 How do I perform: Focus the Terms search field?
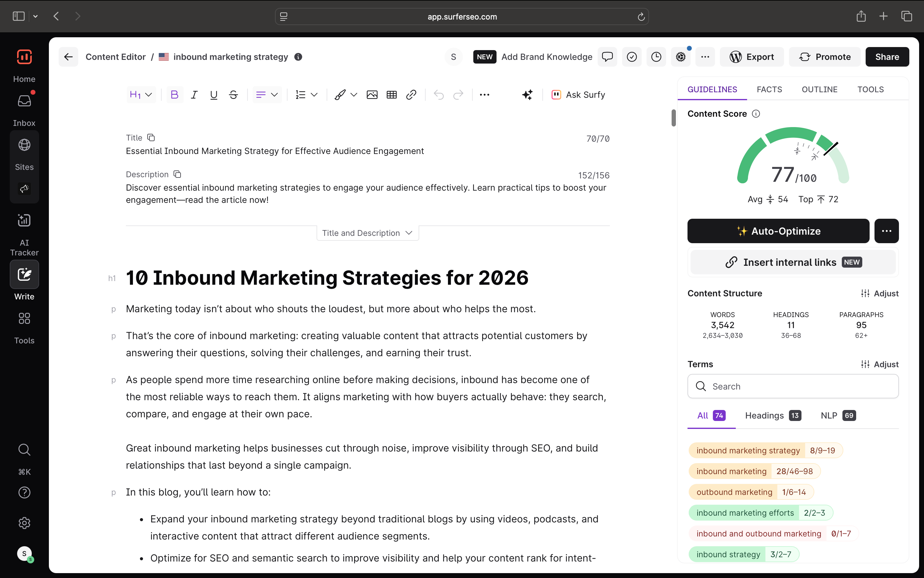click(x=793, y=386)
